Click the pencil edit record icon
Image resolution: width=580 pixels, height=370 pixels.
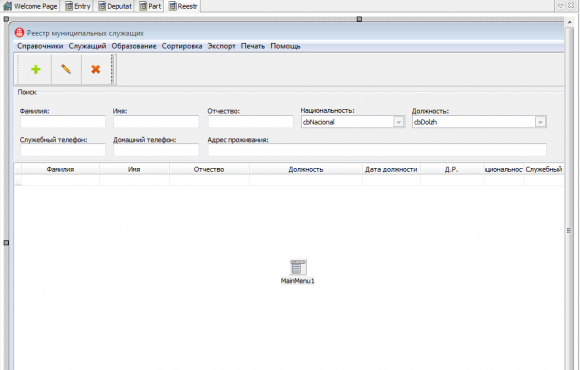click(x=66, y=69)
